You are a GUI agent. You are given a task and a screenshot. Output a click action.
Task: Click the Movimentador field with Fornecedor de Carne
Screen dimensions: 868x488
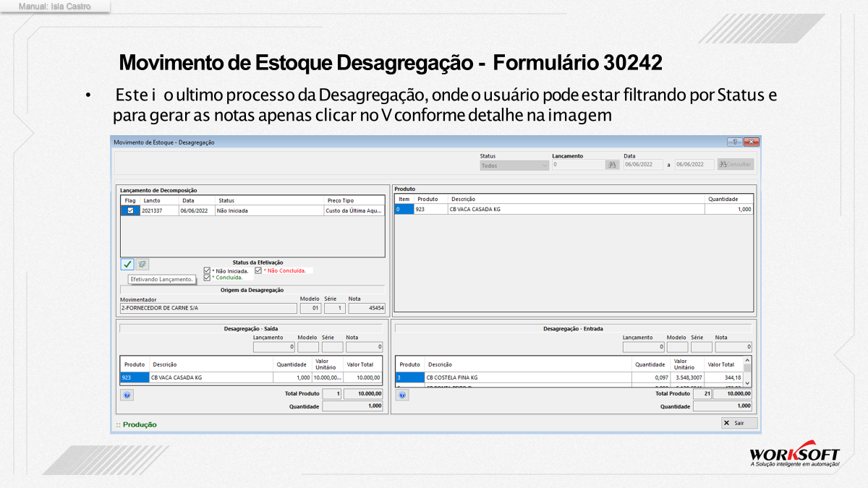pos(208,308)
